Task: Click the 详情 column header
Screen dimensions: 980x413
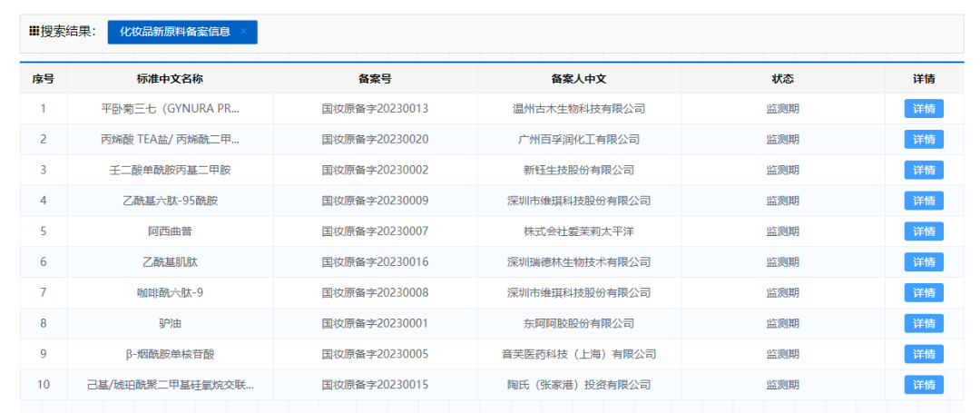Action: 924,79
